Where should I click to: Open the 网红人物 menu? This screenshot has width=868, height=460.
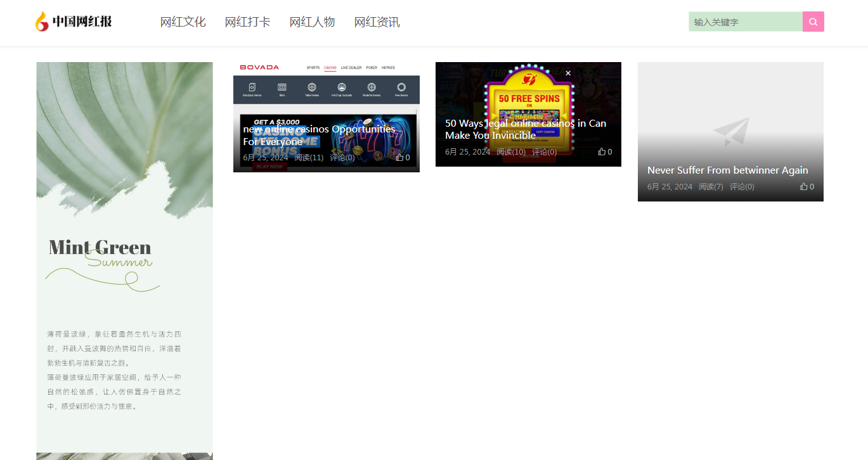pyautogui.click(x=313, y=22)
